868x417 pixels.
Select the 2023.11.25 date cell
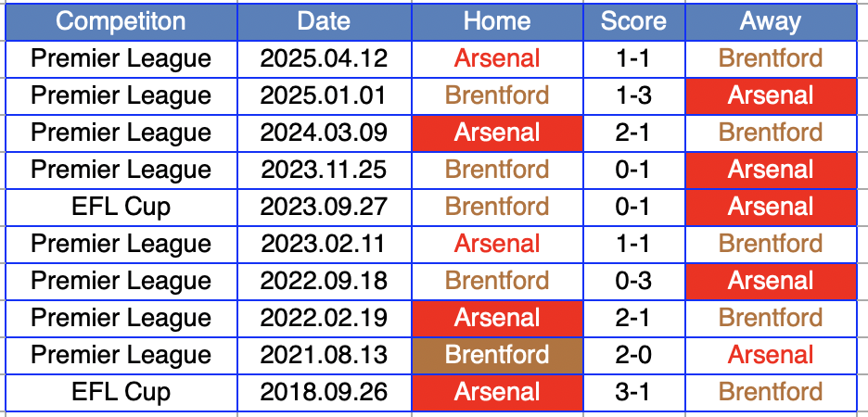point(324,170)
